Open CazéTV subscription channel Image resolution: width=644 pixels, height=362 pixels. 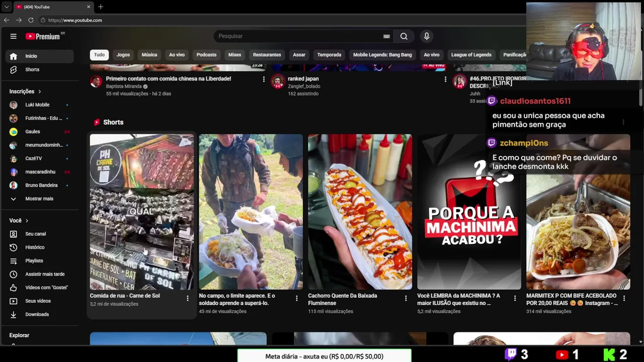(39, 158)
